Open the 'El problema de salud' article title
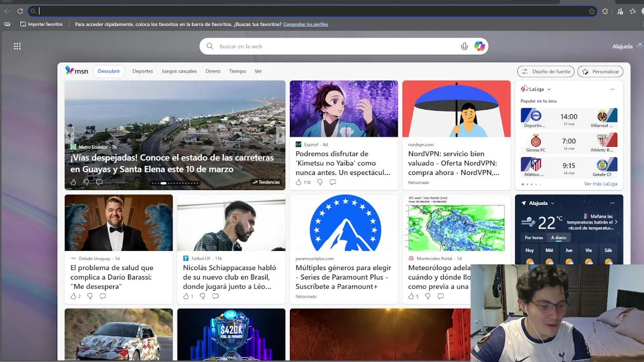Image resolution: width=644 pixels, height=362 pixels. (x=112, y=277)
